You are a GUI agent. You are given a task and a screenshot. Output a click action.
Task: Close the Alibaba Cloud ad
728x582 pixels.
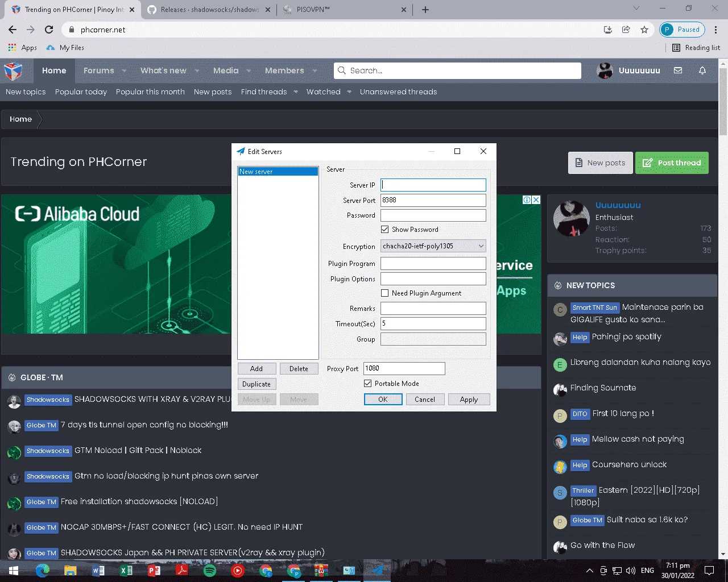click(x=536, y=199)
